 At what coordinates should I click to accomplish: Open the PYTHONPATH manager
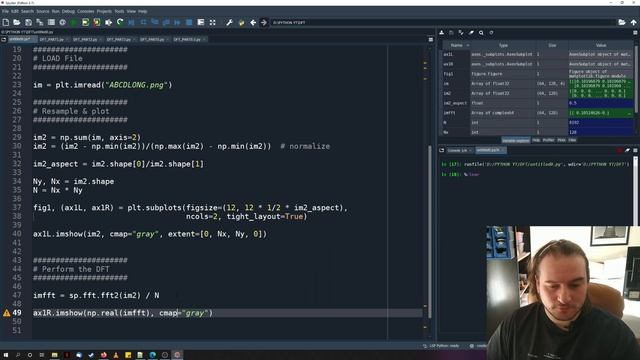click(241, 22)
